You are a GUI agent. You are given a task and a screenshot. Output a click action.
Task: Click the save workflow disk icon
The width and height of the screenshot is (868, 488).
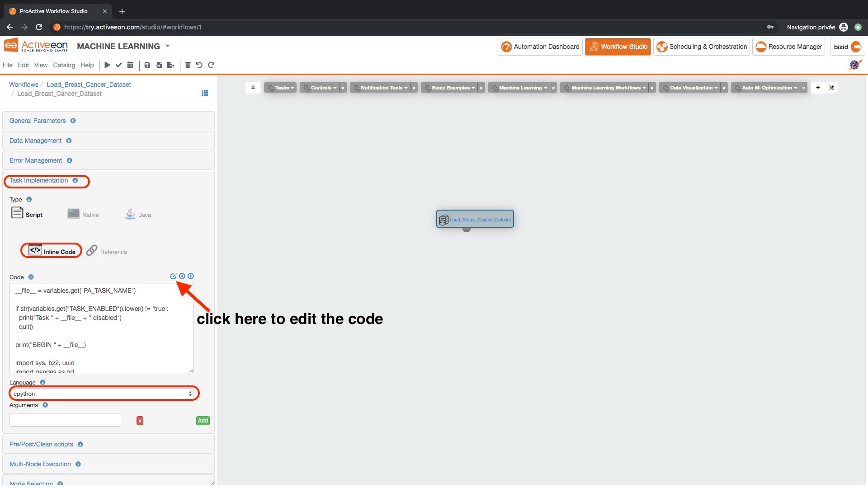[x=147, y=64]
